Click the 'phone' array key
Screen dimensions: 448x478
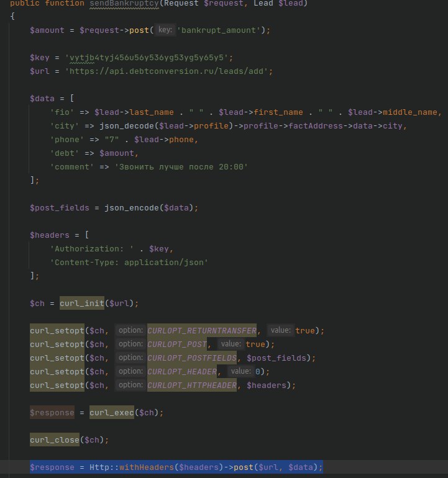[67, 140]
